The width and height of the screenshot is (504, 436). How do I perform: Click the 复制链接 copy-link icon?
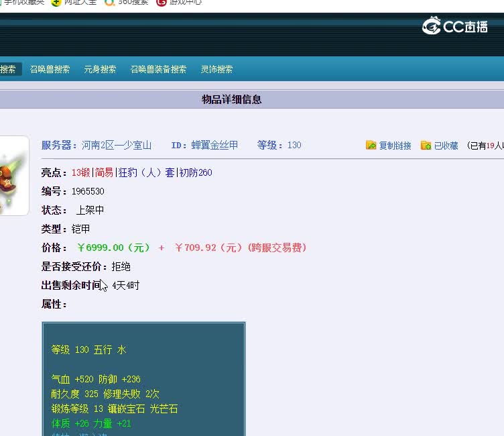click(x=371, y=145)
